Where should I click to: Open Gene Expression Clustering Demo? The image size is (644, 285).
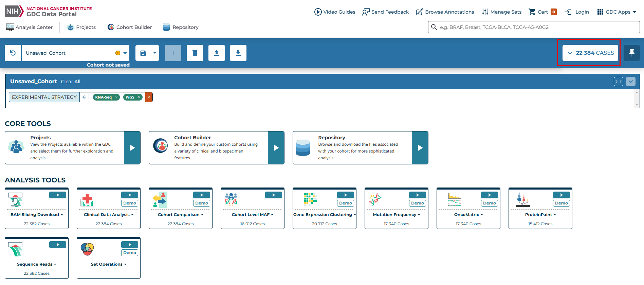click(x=346, y=203)
